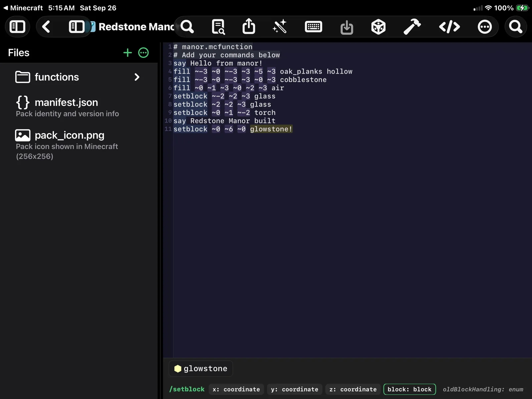Open the Files panel options ellipsis
The height and width of the screenshot is (399, 532).
click(143, 53)
